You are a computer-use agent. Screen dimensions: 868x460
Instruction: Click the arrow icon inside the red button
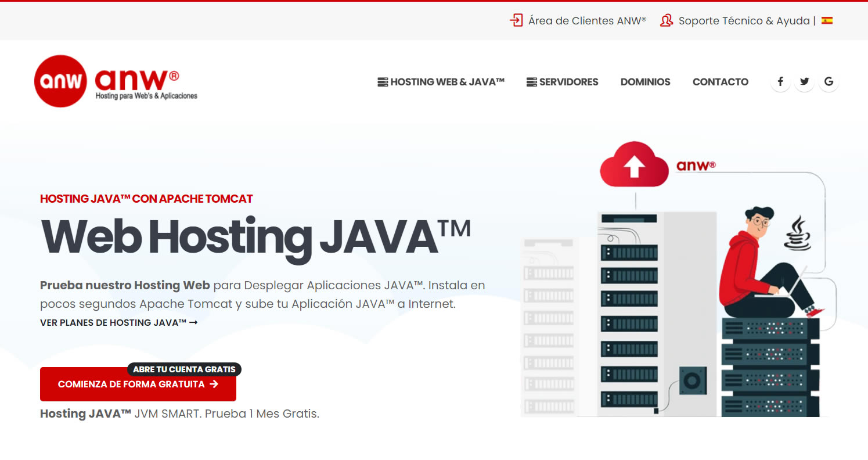[x=214, y=384]
